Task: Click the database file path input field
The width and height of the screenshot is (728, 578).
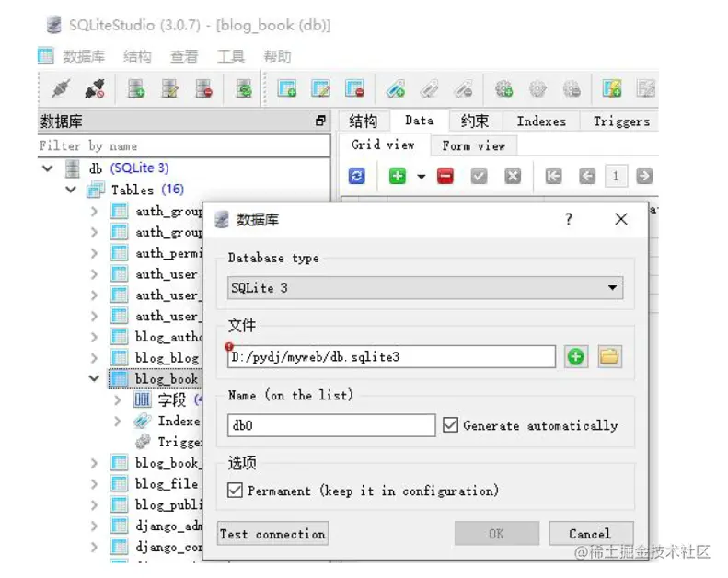Action: pos(391,356)
